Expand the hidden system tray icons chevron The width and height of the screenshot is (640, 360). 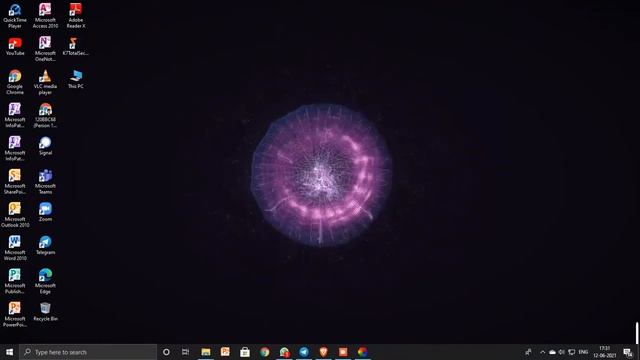tap(542, 352)
